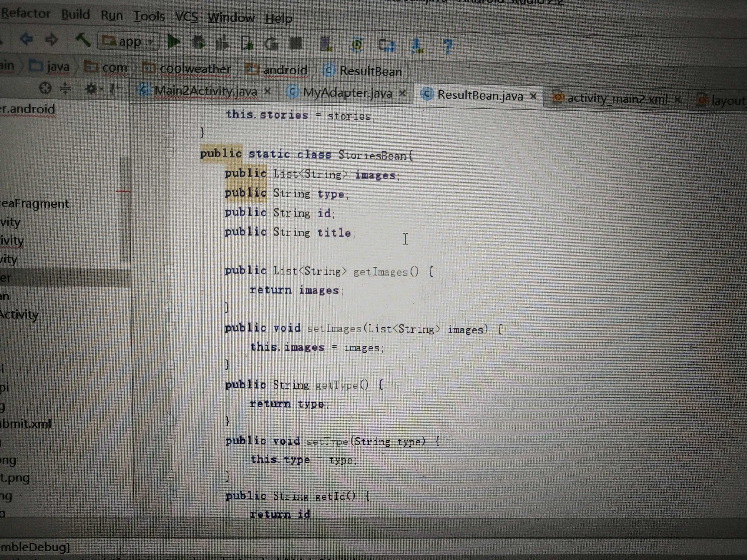This screenshot has width=747, height=560.
Task: Close the Main2Activity.java tab
Action: click(x=268, y=91)
